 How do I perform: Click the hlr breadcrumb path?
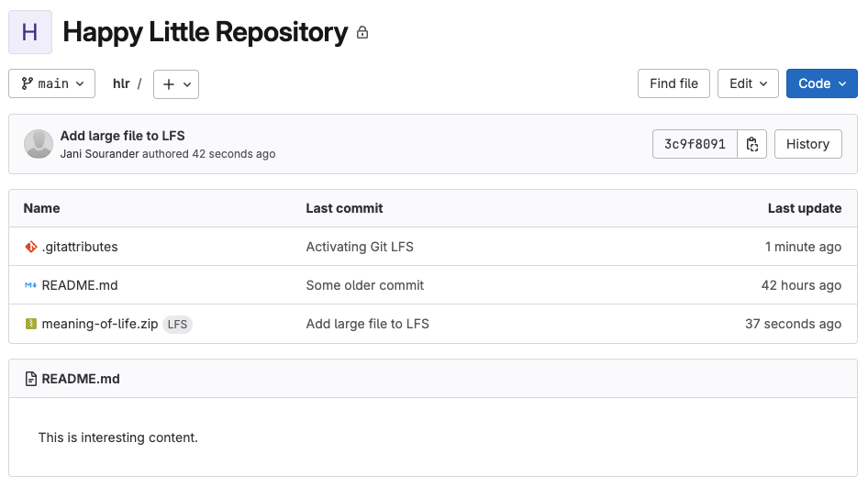tap(121, 83)
